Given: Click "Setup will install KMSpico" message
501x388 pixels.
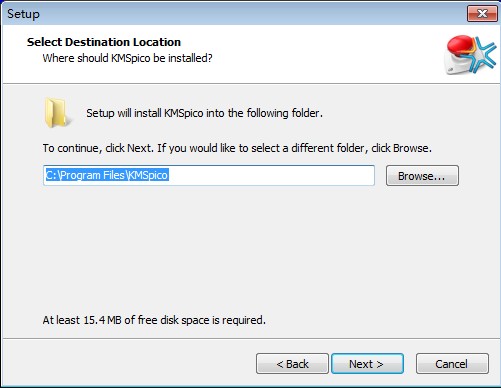Looking at the screenshot, I should 204,113.
